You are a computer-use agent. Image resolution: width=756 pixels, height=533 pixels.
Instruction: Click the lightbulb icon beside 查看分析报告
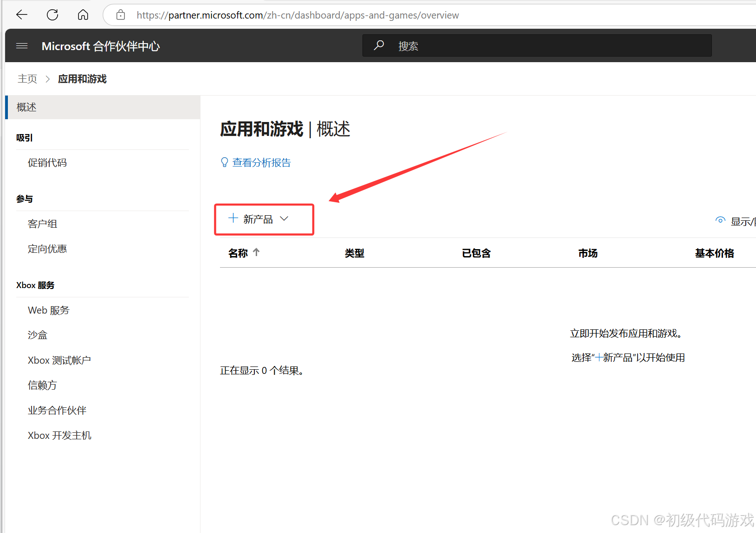coord(225,162)
